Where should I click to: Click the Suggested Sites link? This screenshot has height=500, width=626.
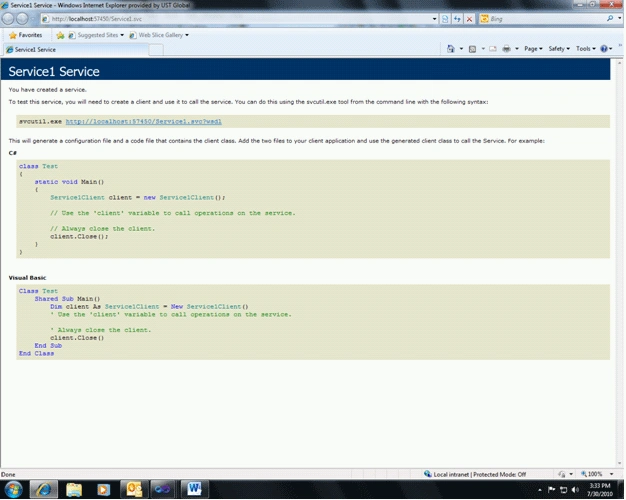[96, 35]
